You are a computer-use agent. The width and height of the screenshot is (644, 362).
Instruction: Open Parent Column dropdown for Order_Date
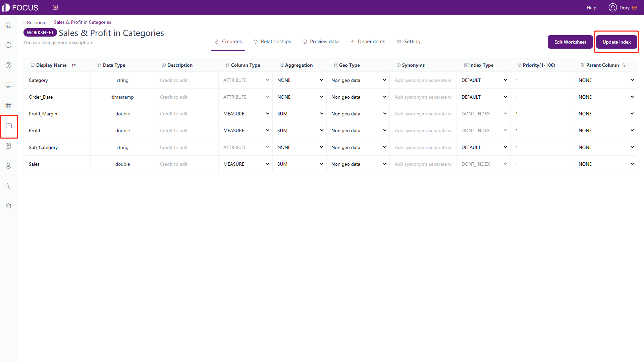(606, 97)
